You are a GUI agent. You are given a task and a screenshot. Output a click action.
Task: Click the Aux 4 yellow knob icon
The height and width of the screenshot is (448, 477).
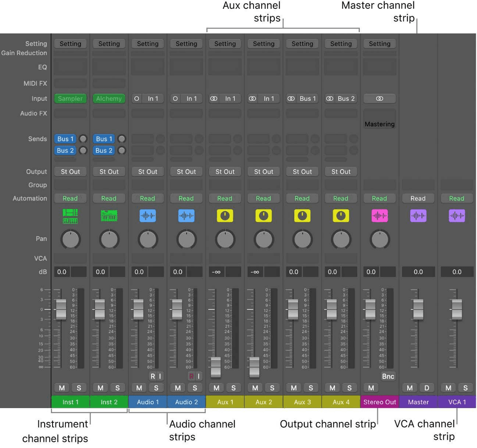pos(341,216)
